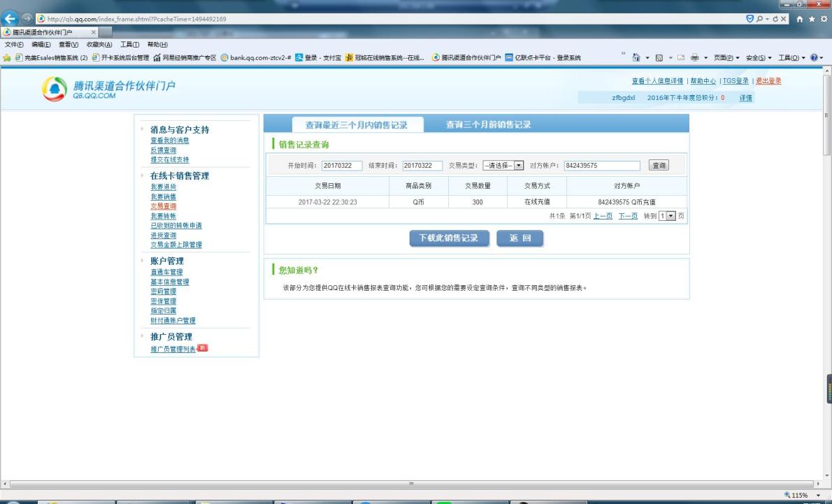
Task: Open the 编辑(E) menu
Action: (x=41, y=45)
